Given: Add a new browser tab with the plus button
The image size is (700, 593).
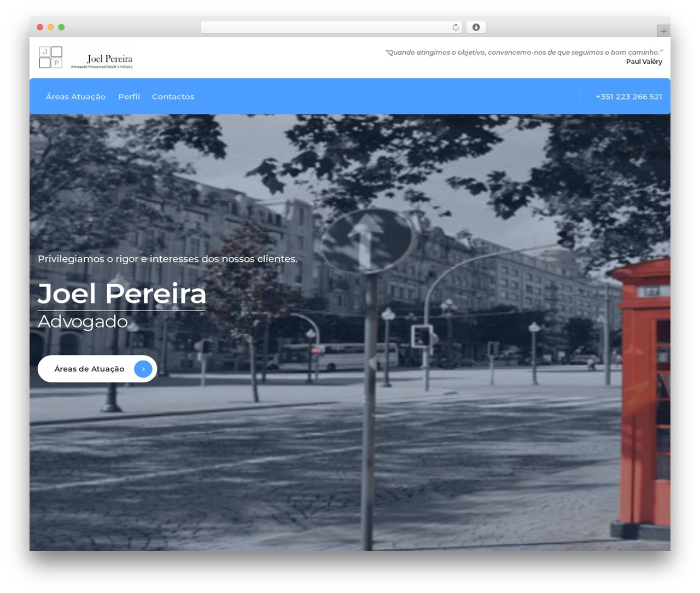Looking at the screenshot, I should coord(663,31).
